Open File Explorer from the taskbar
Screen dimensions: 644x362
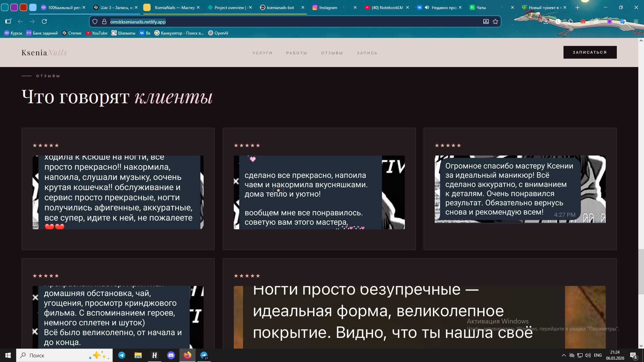coord(138,355)
